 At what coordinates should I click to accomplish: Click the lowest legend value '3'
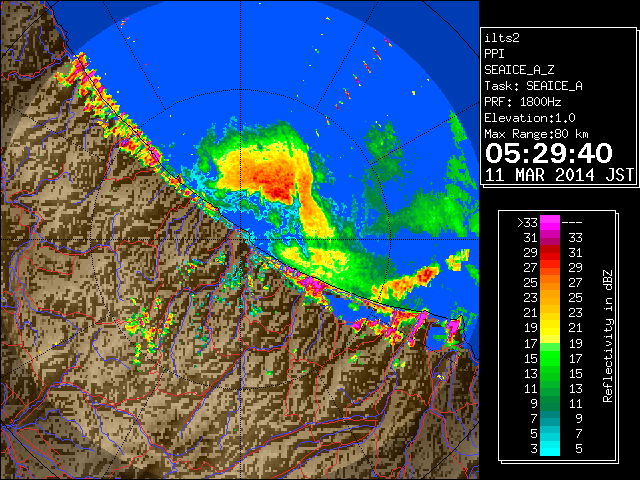tap(534, 449)
